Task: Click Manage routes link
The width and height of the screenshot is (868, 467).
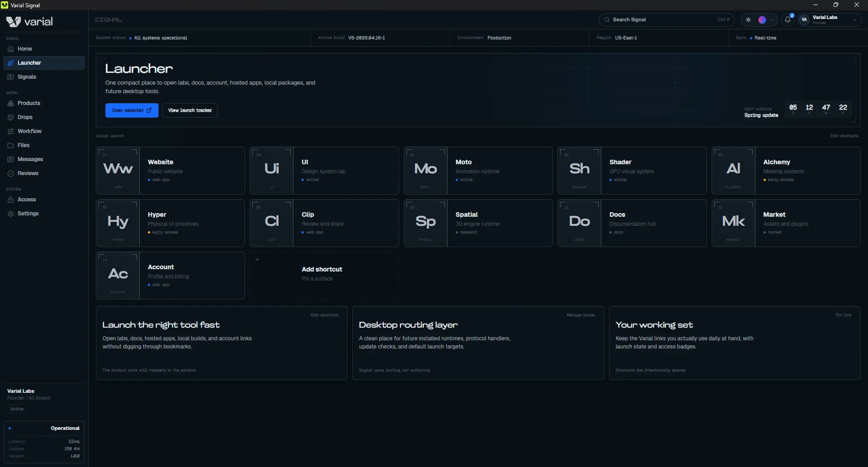Action: pos(580,315)
